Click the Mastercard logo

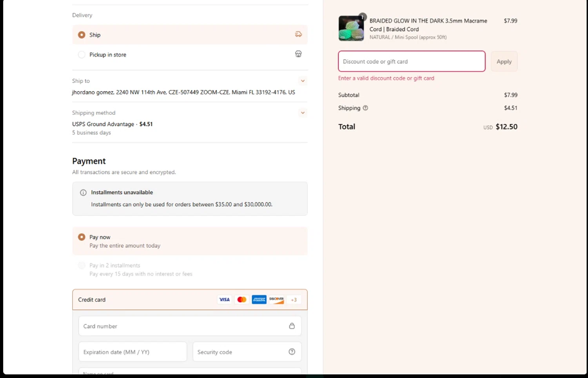242,300
